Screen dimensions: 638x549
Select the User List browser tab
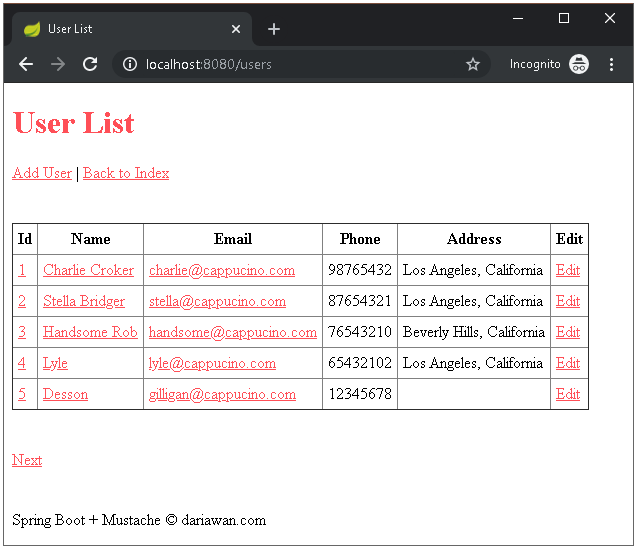tap(132, 29)
